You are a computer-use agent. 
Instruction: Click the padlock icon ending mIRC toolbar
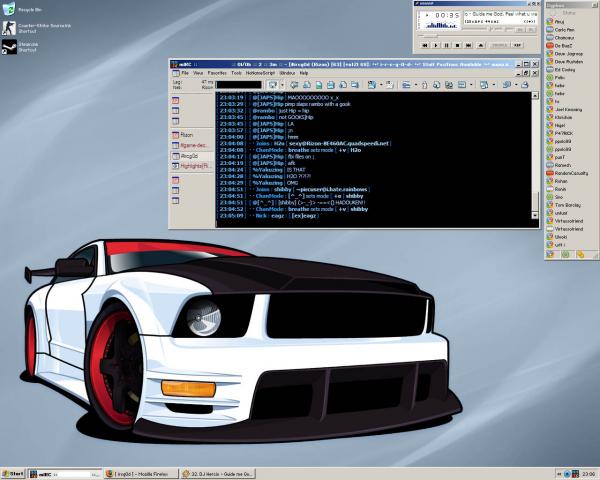pyautogui.click(x=525, y=85)
